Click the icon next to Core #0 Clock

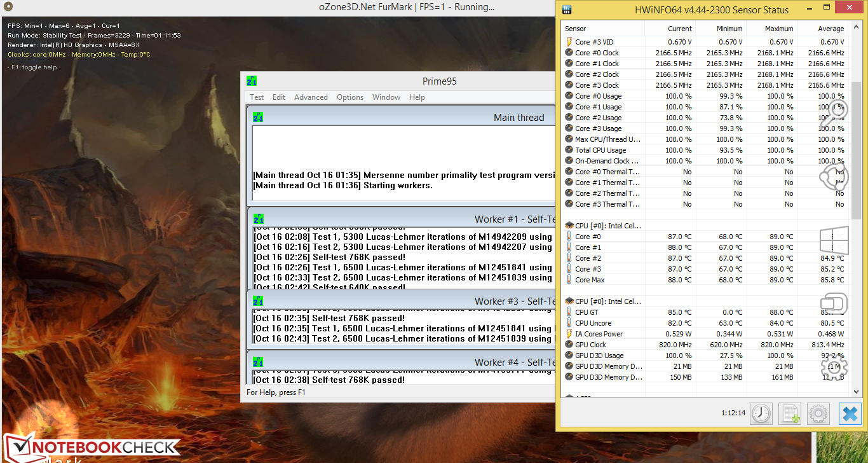[x=569, y=53]
